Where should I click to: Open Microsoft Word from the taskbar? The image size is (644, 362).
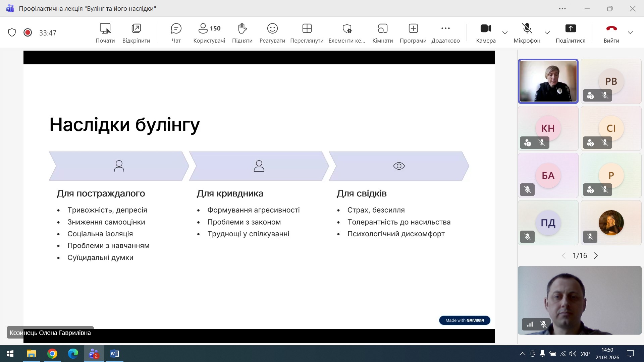click(x=114, y=354)
